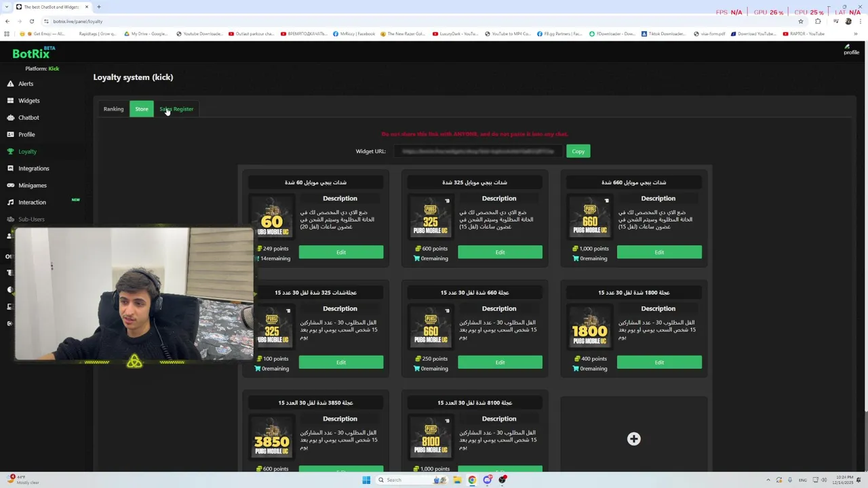The image size is (868, 488).
Task: Edit the 400 points 1800 UC giveaway
Action: pyautogui.click(x=659, y=362)
